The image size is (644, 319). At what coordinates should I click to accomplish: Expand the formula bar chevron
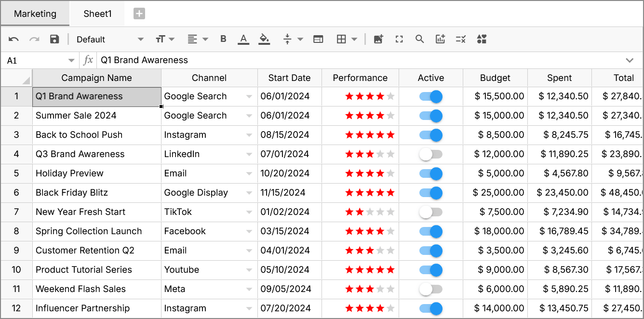(630, 60)
